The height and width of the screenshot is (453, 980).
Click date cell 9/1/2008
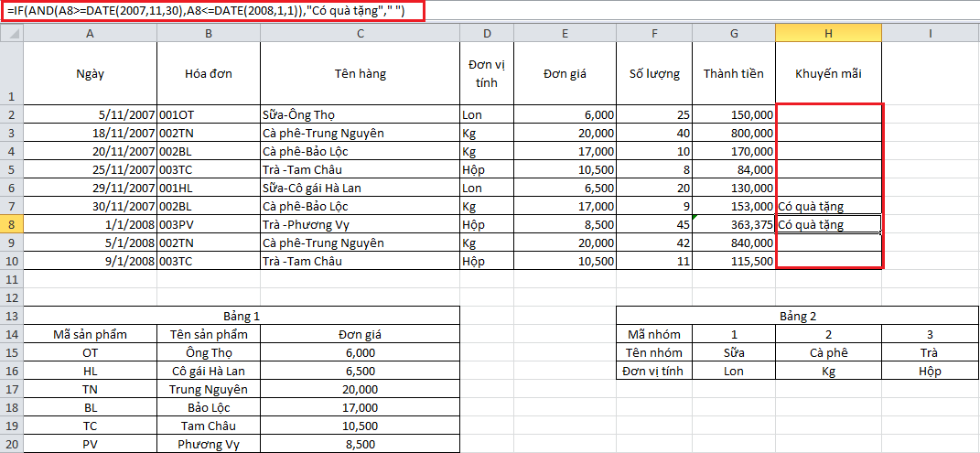[x=90, y=261]
